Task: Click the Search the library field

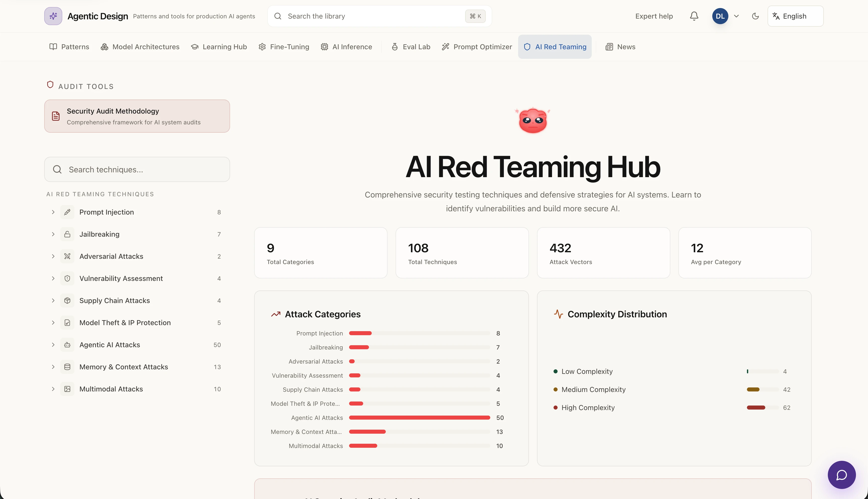Action: coord(379,16)
